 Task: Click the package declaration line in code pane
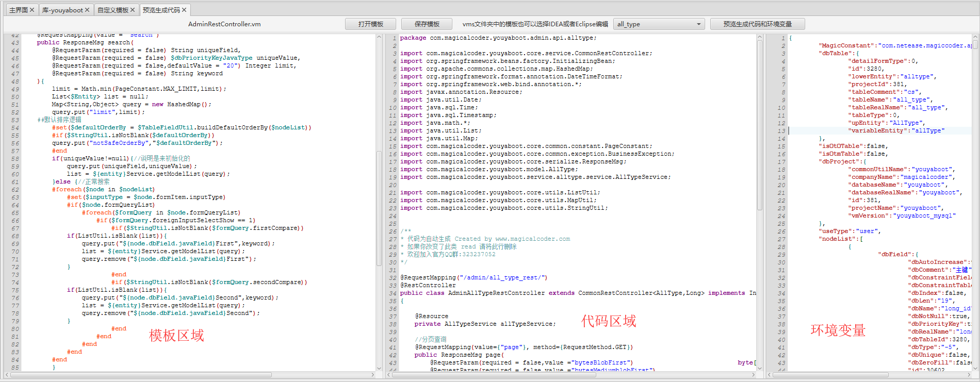498,38
